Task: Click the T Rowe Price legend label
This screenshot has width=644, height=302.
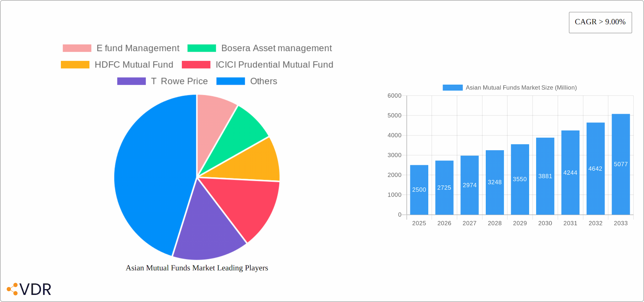Action: 179,81
